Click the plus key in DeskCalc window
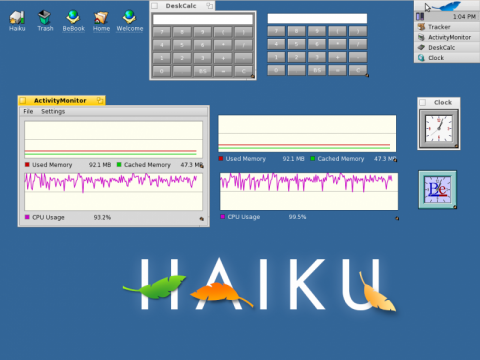Image resolution: width=480 pixels, height=360 pixels. click(223, 58)
